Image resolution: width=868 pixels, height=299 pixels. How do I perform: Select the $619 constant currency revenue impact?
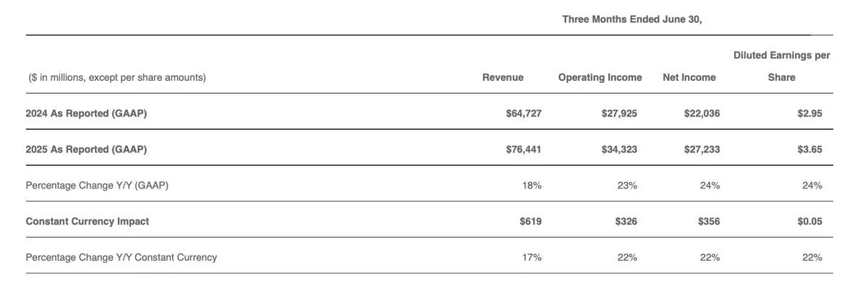click(530, 222)
